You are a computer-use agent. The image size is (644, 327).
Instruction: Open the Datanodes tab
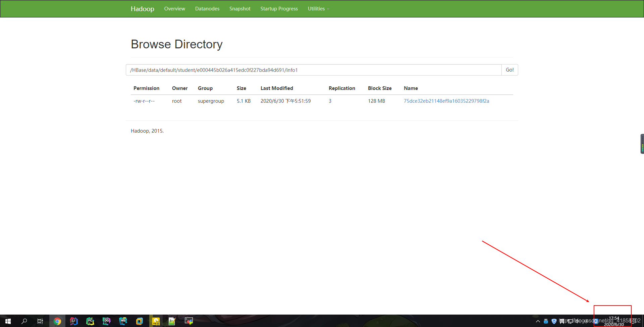click(x=207, y=9)
